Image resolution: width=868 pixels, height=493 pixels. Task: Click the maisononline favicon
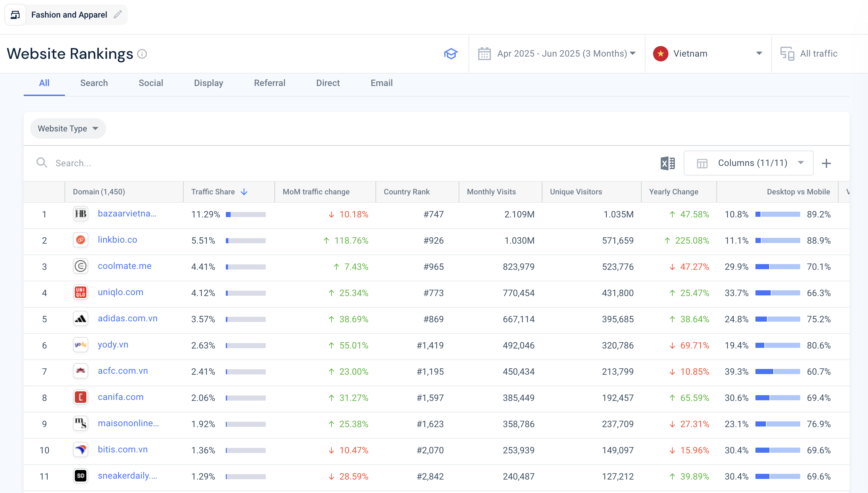point(81,424)
